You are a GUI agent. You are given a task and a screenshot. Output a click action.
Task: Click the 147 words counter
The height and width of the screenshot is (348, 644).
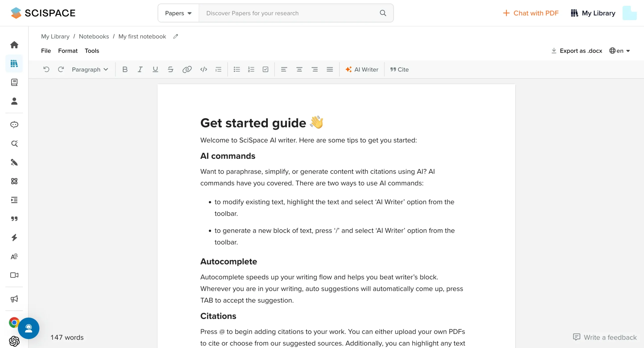coord(67,337)
